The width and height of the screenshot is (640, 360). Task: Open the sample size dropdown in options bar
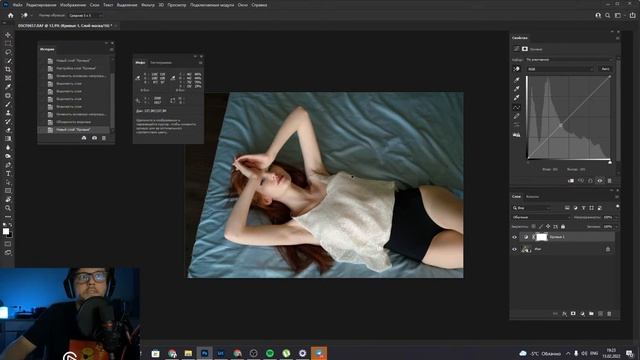point(85,16)
